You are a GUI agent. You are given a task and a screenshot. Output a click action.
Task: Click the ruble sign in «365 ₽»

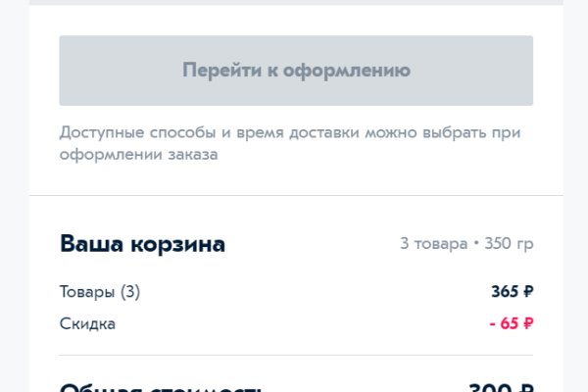click(528, 291)
